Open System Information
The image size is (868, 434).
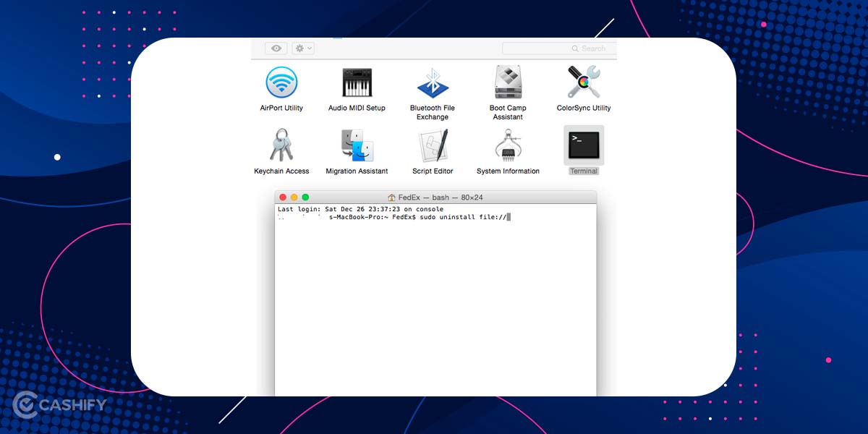coord(508,145)
